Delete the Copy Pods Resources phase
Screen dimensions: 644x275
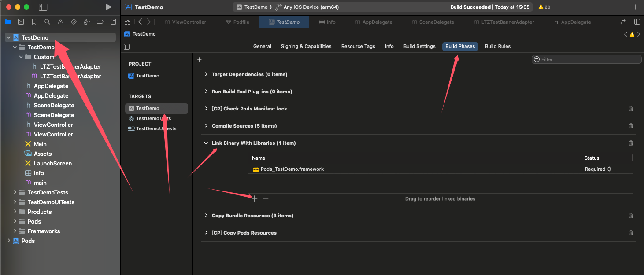click(631, 233)
